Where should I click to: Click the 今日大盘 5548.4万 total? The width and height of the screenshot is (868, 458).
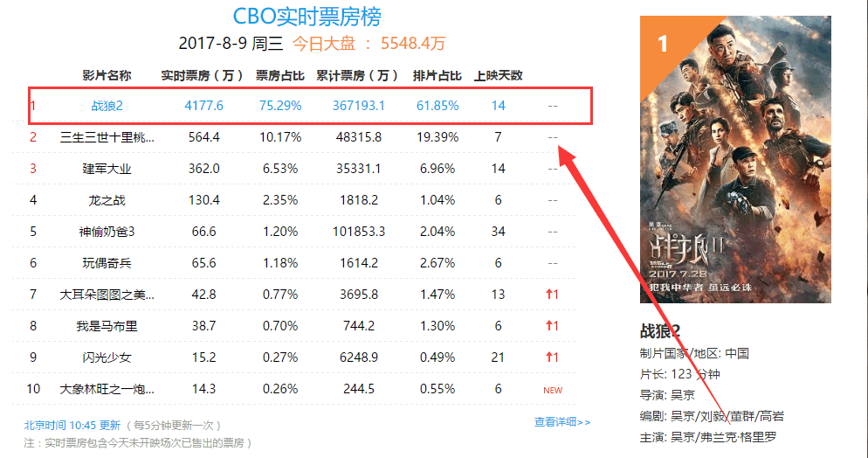coord(369,44)
